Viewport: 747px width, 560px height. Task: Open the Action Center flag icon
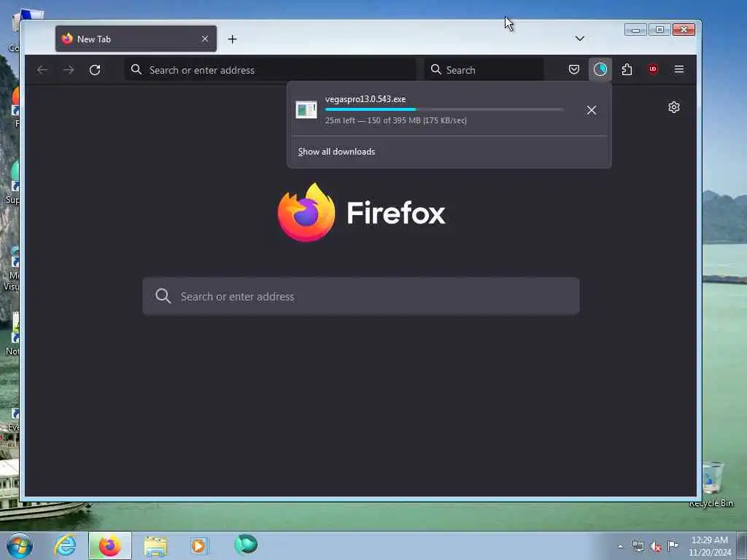[673, 545]
